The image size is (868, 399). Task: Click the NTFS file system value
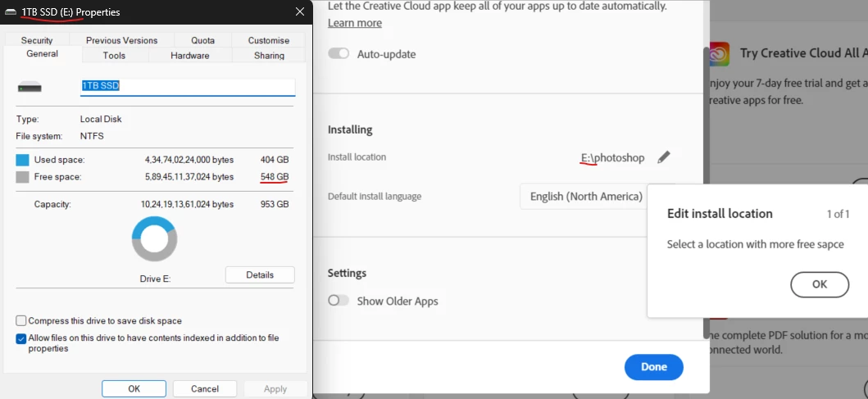pyautogui.click(x=92, y=135)
